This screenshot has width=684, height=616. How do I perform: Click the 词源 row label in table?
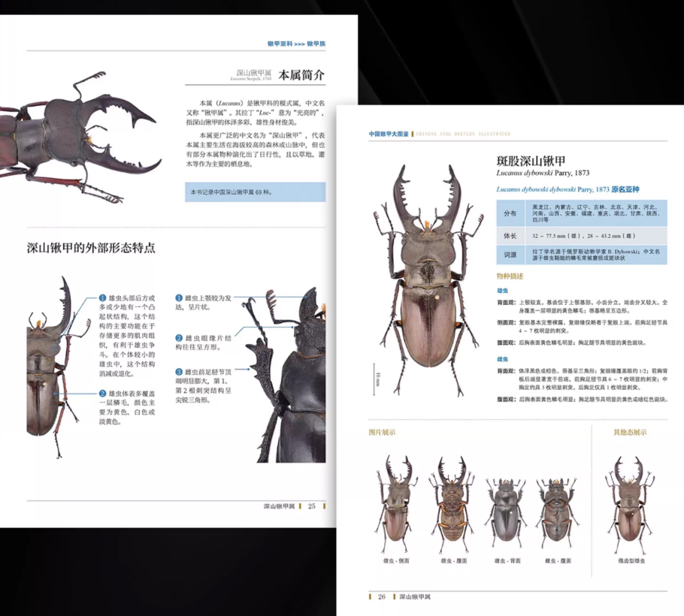[510, 255]
